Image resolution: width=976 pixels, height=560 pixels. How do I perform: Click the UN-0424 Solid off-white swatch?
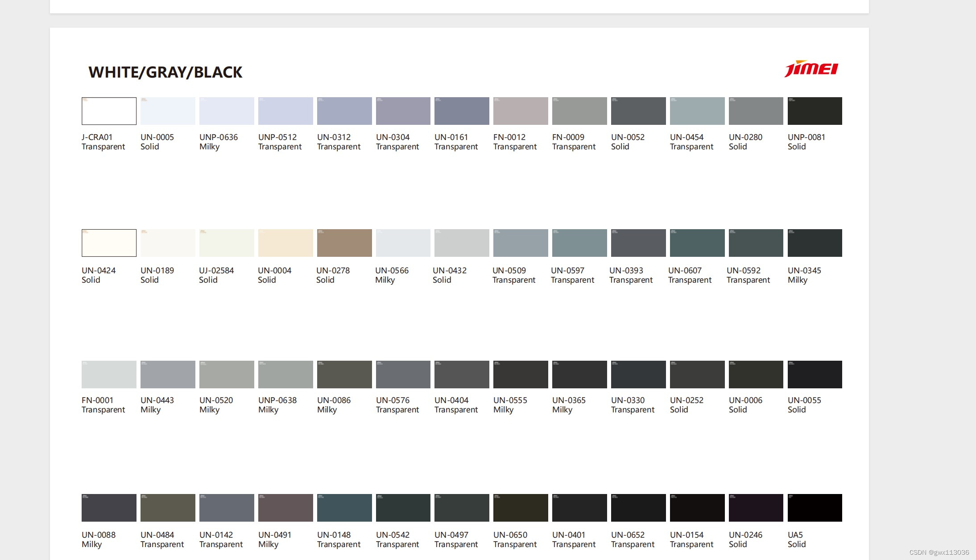[x=109, y=243]
